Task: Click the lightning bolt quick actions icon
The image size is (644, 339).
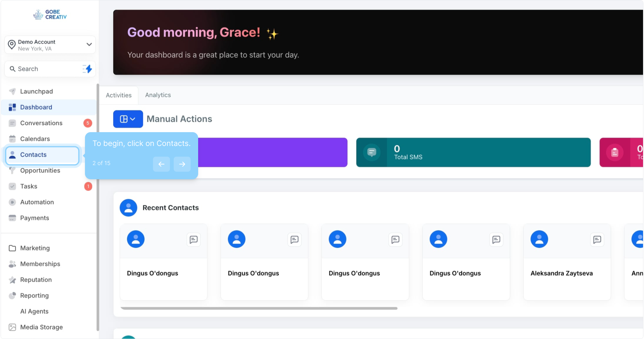Action: [x=88, y=69]
